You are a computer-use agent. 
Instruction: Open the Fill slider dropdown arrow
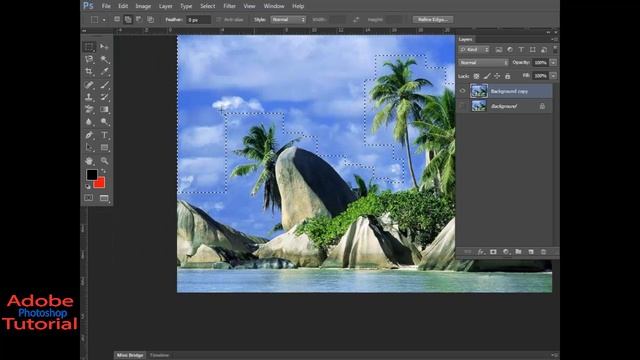click(553, 76)
